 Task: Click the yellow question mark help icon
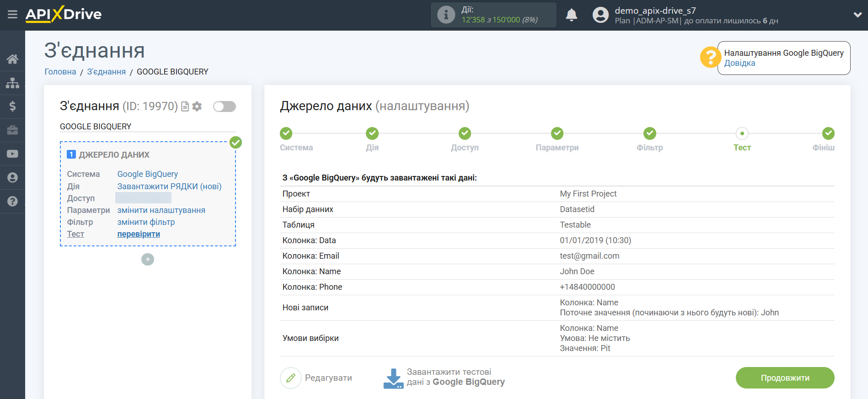tap(710, 58)
